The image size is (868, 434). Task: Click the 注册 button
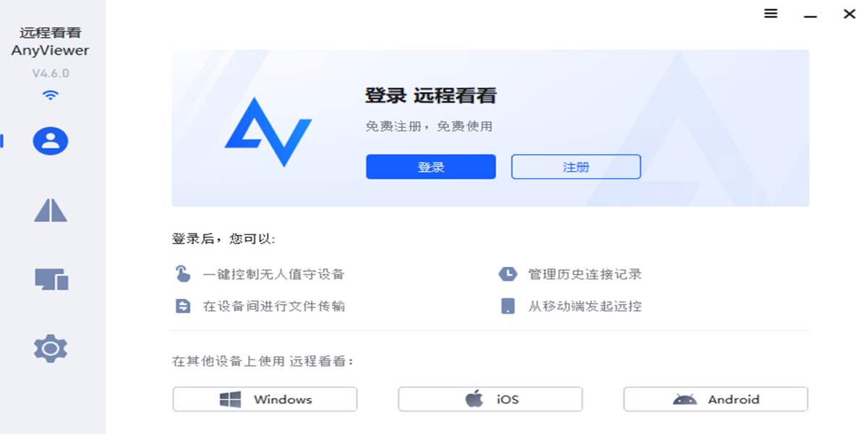576,166
